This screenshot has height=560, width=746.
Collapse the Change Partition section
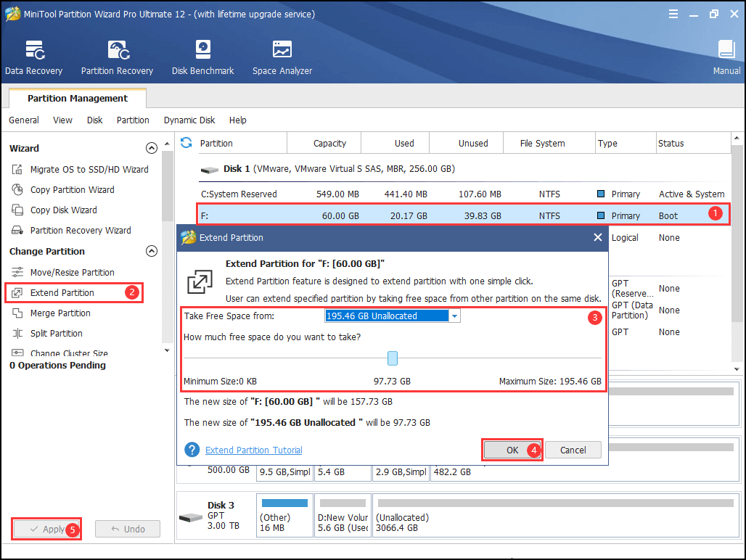click(151, 251)
